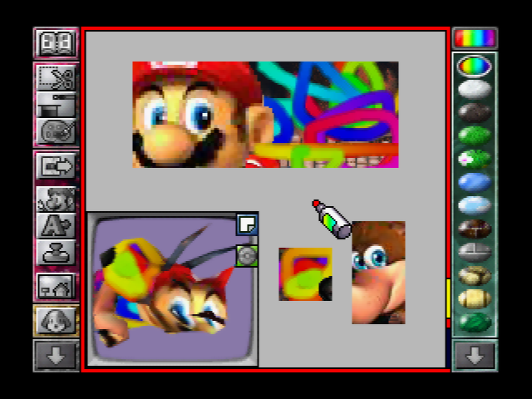Click the green disc icon on preview
Viewport: 532px width, 399px height.
pyautogui.click(x=246, y=256)
